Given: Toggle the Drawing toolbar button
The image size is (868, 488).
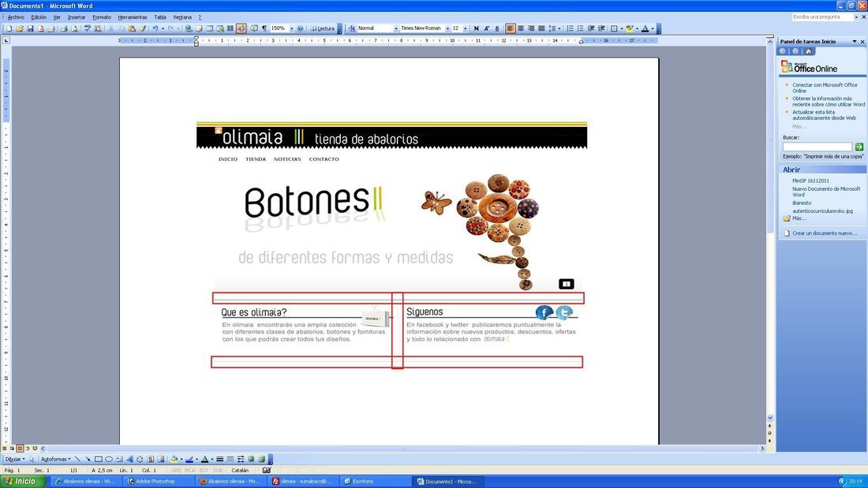Looking at the screenshot, I should [241, 28].
